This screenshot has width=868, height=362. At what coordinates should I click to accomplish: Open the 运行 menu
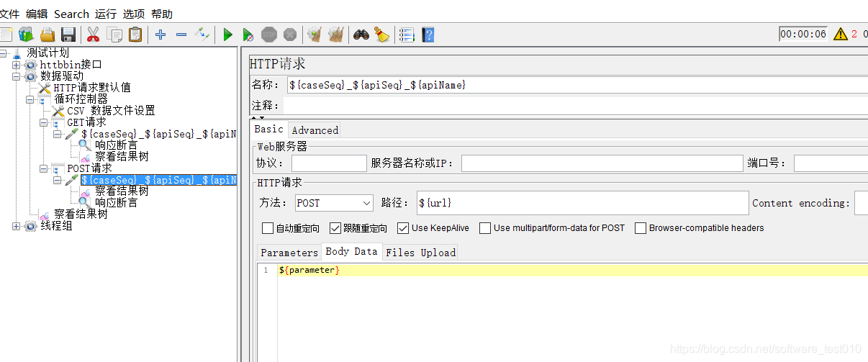106,14
